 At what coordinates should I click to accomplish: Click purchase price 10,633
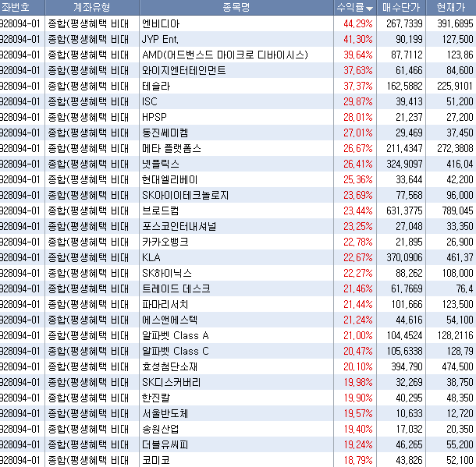409,414
